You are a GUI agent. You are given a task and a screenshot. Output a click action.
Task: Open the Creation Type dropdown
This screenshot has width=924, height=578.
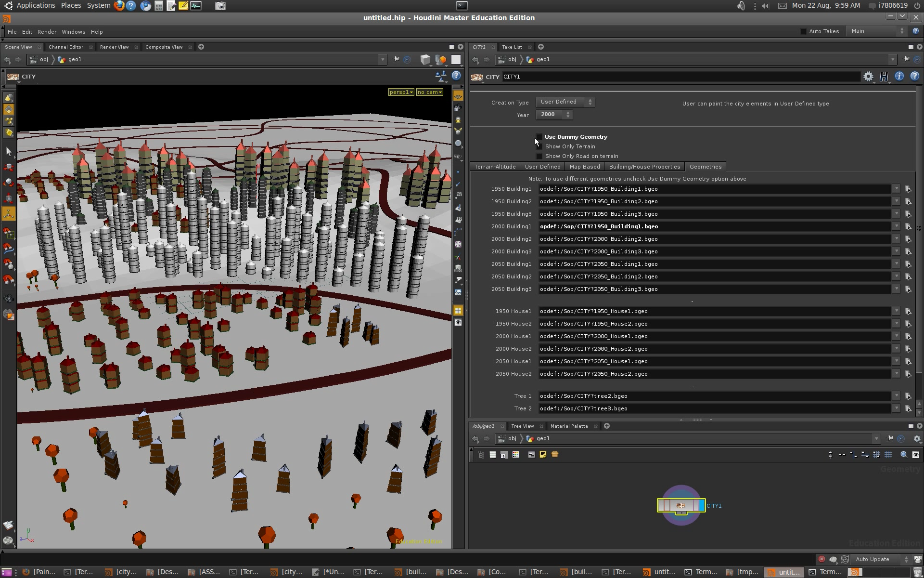[565, 102]
